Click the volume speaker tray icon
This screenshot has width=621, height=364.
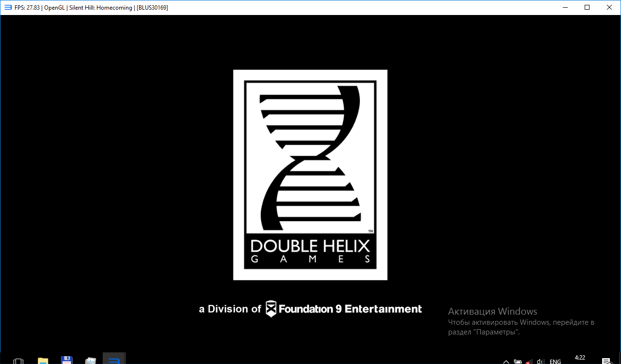point(541,362)
